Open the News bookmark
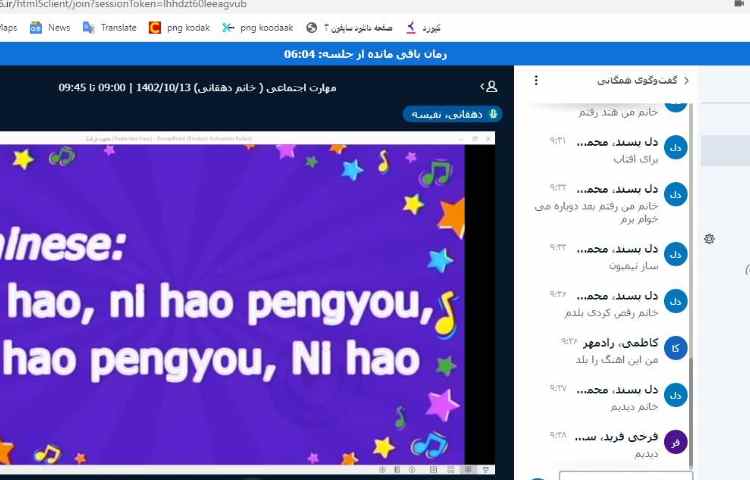This screenshot has width=750, height=480. tap(50, 28)
